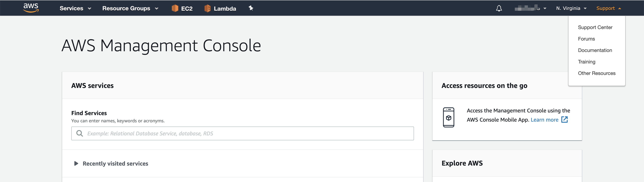Click the mobile phone app icon
The width and height of the screenshot is (644, 182).
click(449, 117)
